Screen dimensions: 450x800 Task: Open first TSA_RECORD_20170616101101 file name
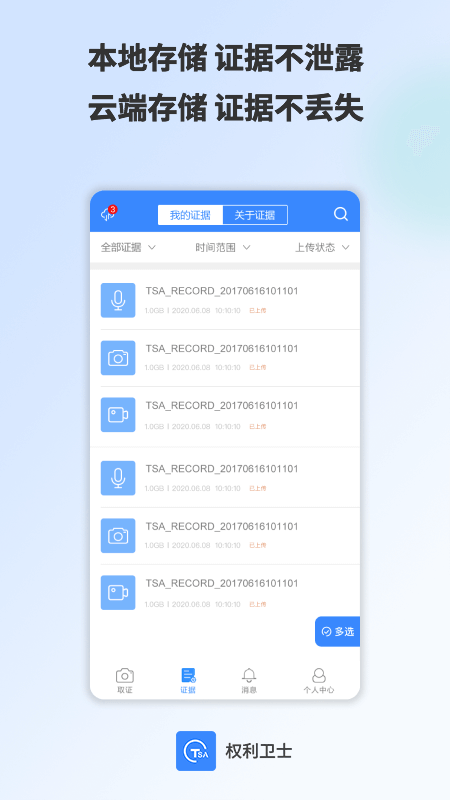coord(221,291)
